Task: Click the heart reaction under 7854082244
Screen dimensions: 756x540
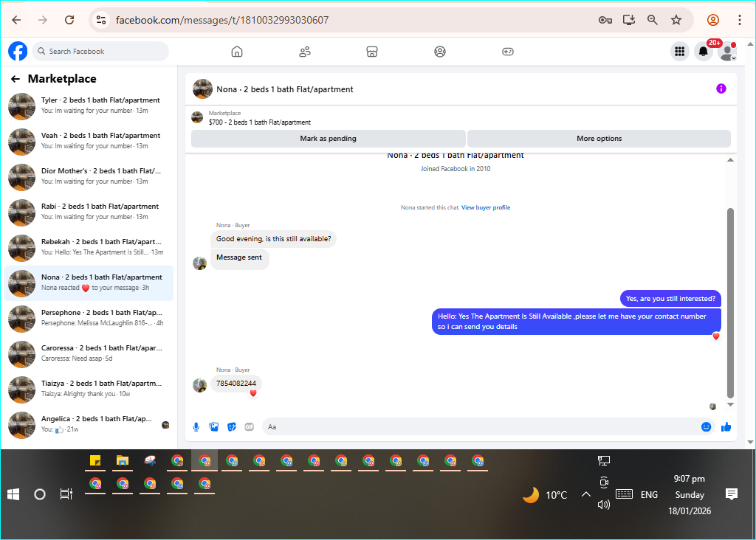Action: [253, 393]
